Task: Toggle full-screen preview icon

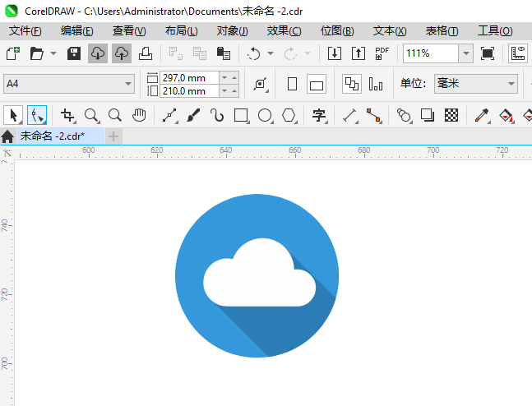Action: (488, 53)
